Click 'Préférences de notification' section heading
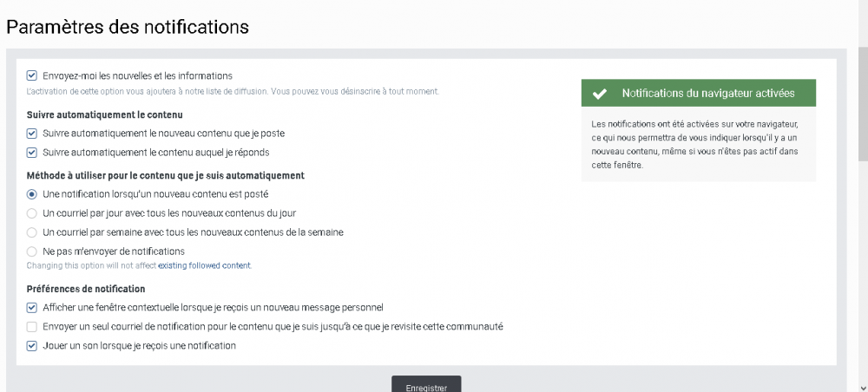868x392 pixels. tap(86, 289)
